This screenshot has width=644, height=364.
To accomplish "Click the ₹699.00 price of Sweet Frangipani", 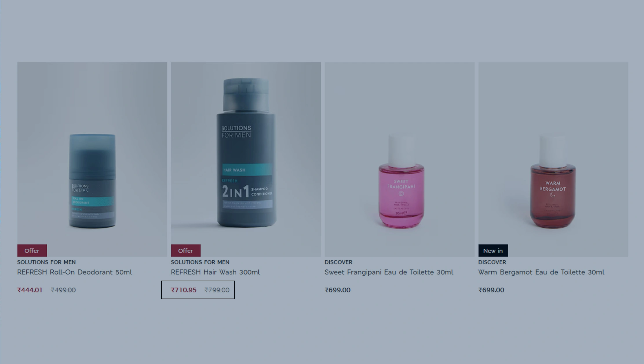I will [337, 290].
